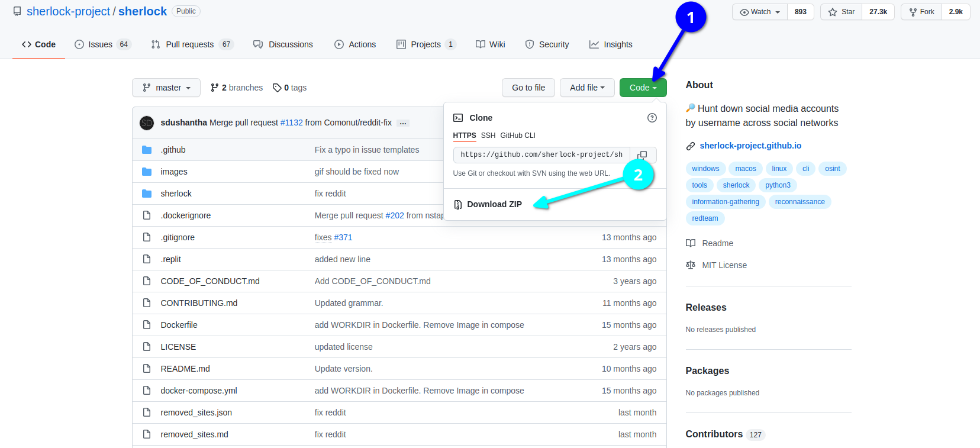The width and height of the screenshot is (980, 448).
Task: Click the reconnaissance topic tag
Action: coord(800,202)
